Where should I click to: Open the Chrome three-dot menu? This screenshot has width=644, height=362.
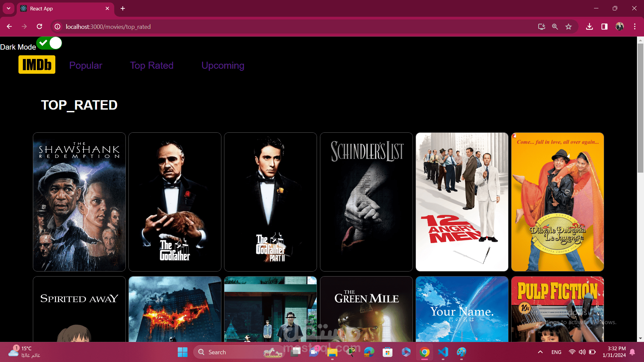click(635, 26)
